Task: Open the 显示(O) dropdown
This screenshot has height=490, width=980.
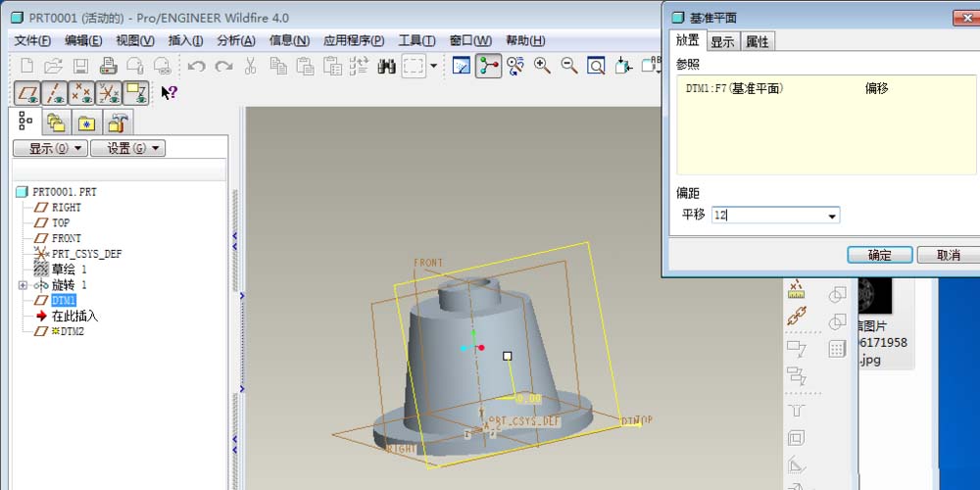Action: (50, 148)
